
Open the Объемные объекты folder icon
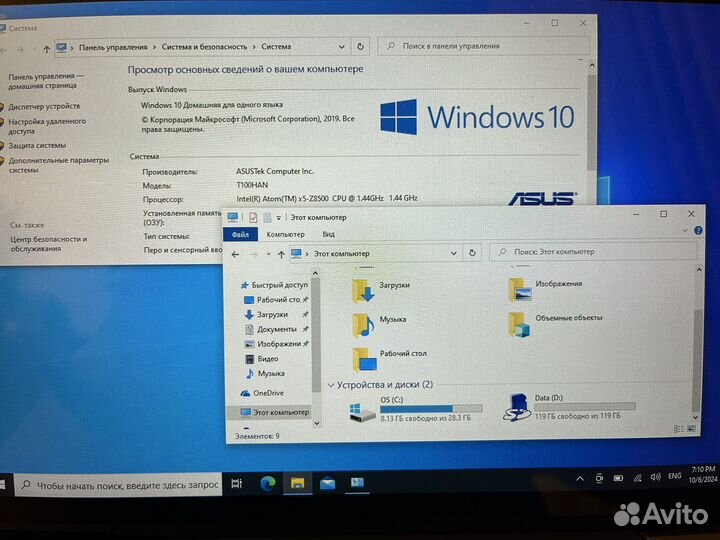click(x=520, y=325)
